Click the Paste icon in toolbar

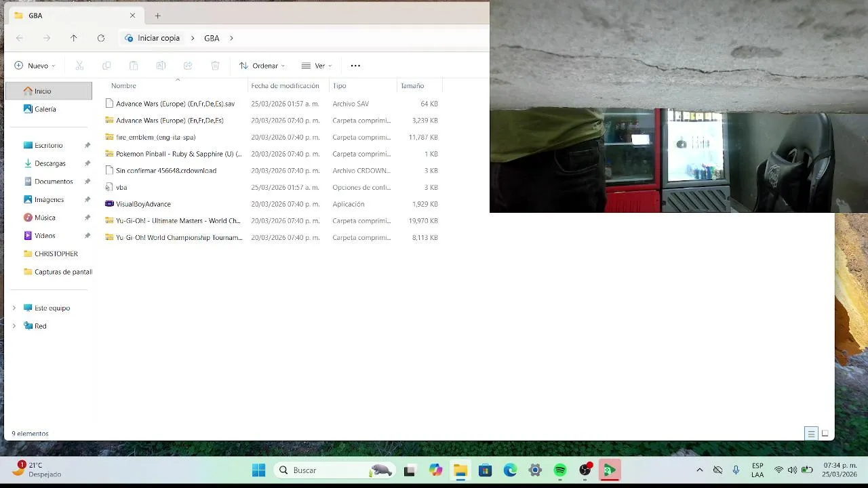(134, 66)
